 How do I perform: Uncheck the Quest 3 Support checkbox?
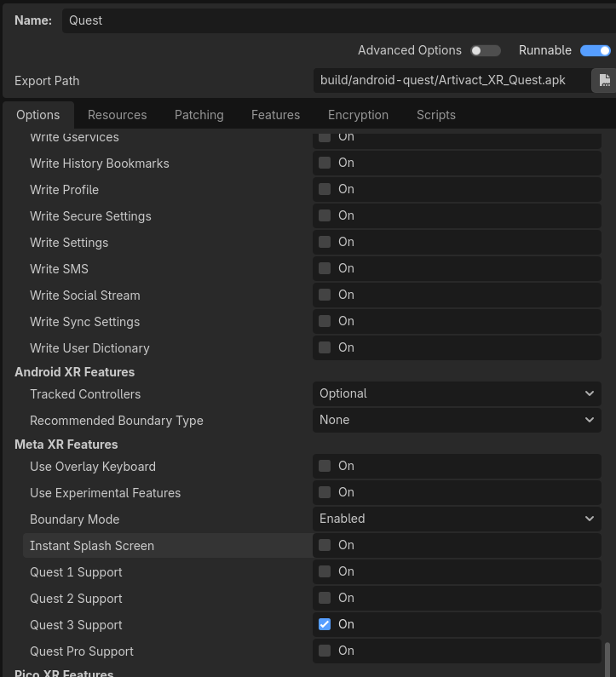tap(325, 624)
